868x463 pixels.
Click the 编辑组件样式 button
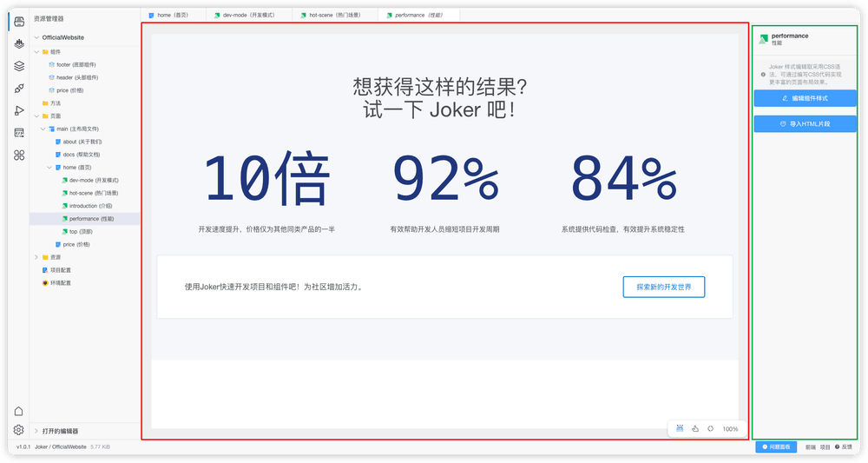805,98
